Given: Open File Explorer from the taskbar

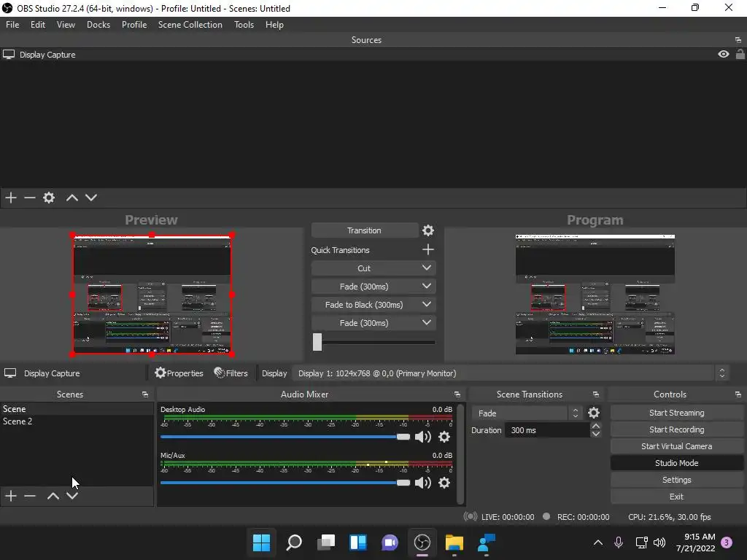Looking at the screenshot, I should pyautogui.click(x=454, y=542).
